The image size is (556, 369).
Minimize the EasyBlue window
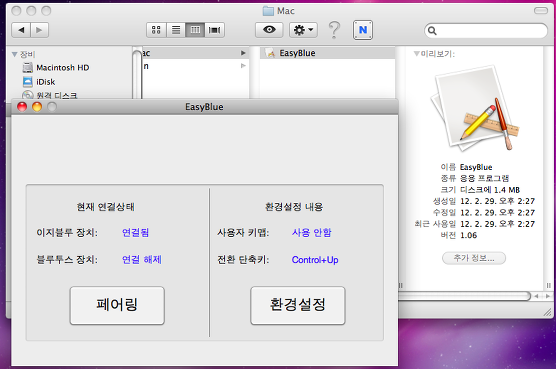(x=37, y=107)
